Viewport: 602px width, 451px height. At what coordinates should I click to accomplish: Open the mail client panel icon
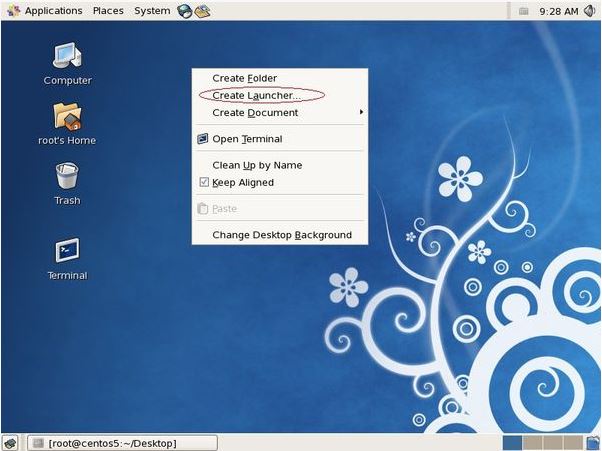202,11
